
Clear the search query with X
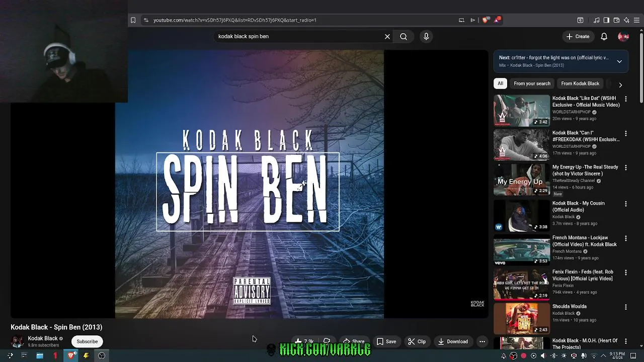(x=387, y=36)
